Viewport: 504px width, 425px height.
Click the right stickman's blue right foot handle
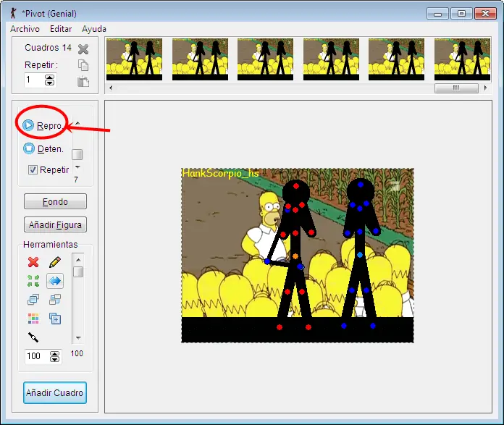point(373,326)
